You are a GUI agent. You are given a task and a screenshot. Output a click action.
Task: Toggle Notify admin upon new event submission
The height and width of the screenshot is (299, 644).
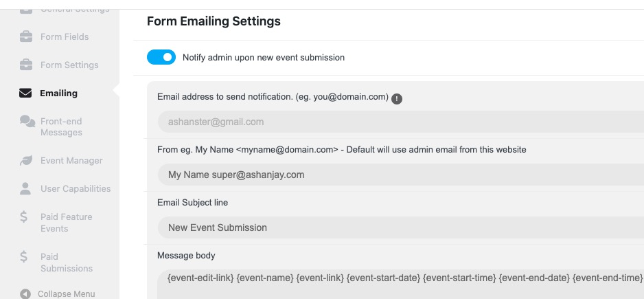tap(161, 58)
